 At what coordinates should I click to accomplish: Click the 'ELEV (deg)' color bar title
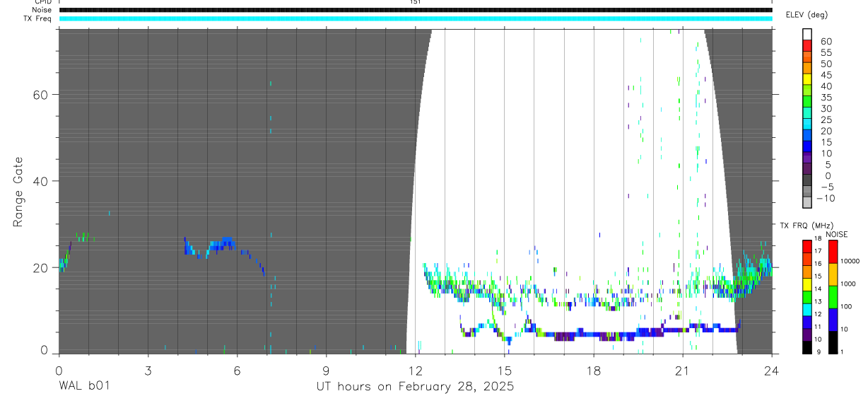(x=806, y=15)
